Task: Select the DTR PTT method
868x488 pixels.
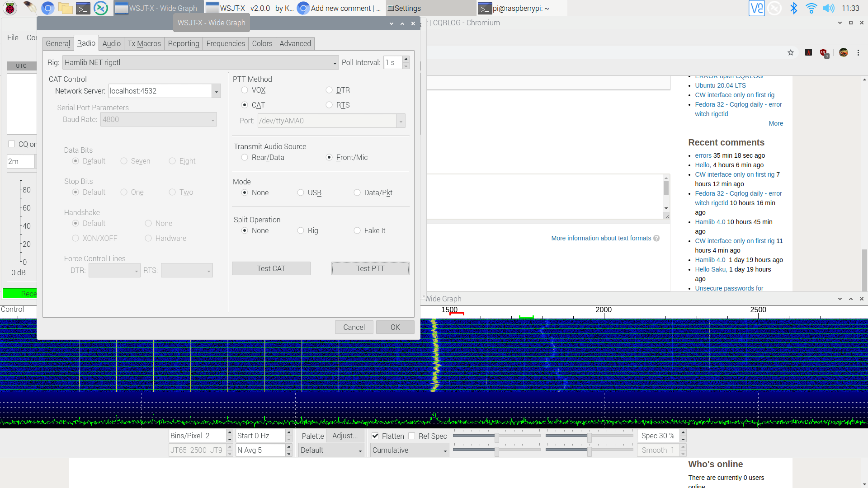Action: coord(329,90)
